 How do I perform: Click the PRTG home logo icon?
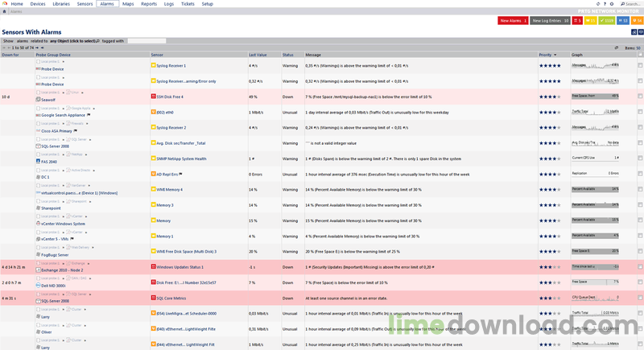(5, 4)
